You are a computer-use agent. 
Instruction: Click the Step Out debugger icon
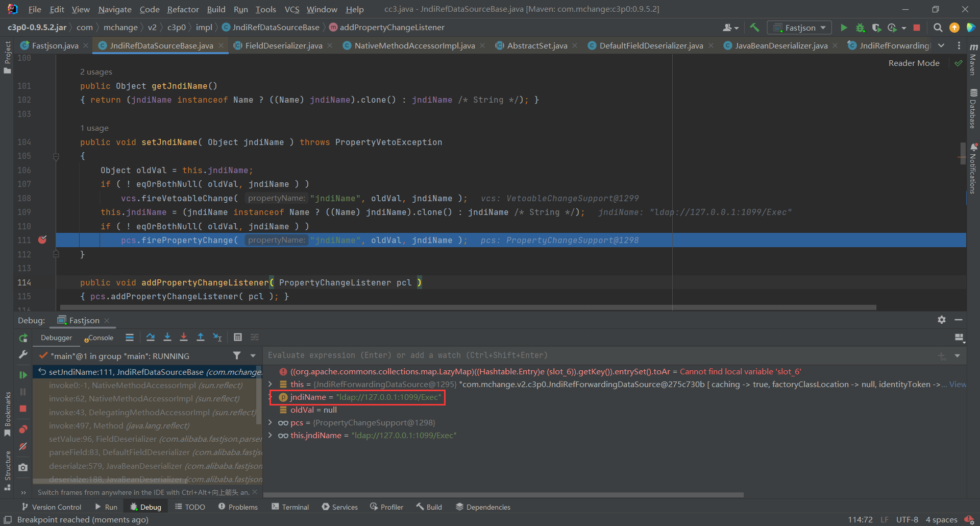click(201, 337)
